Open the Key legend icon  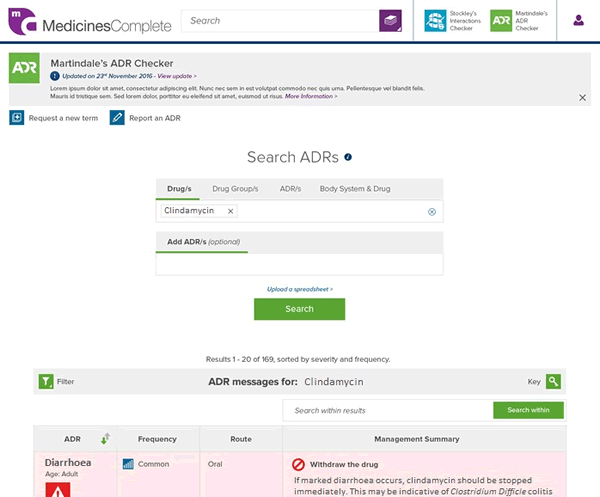point(553,381)
